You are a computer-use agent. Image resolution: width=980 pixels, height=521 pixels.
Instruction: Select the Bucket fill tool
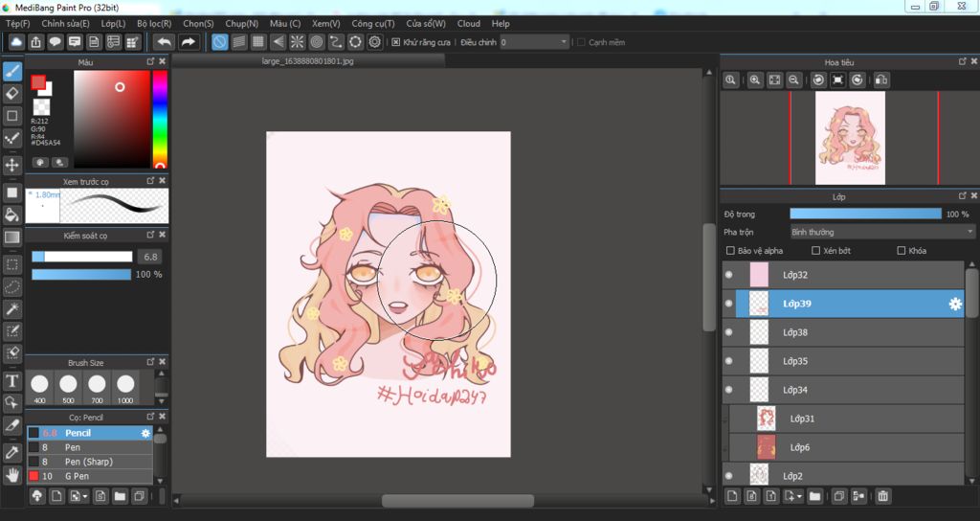pyautogui.click(x=11, y=215)
